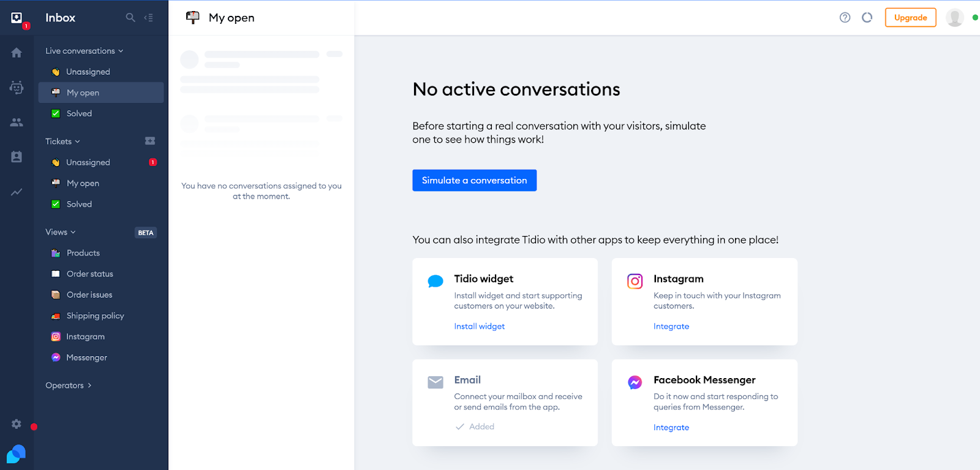Open the search in Inbox header

point(130,18)
